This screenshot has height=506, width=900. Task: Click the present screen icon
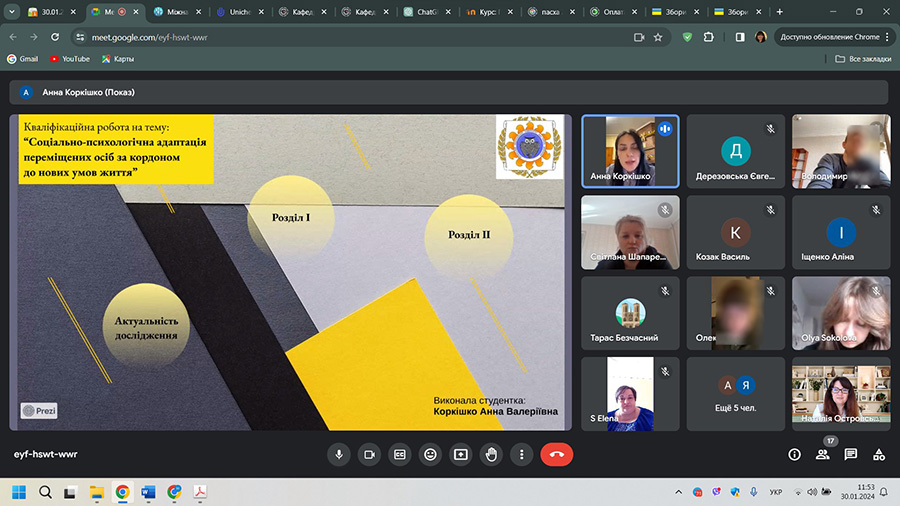[x=461, y=454]
